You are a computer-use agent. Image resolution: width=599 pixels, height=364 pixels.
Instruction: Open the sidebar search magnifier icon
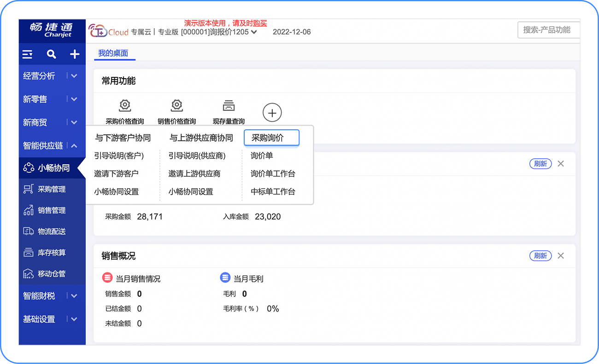pyautogui.click(x=52, y=54)
